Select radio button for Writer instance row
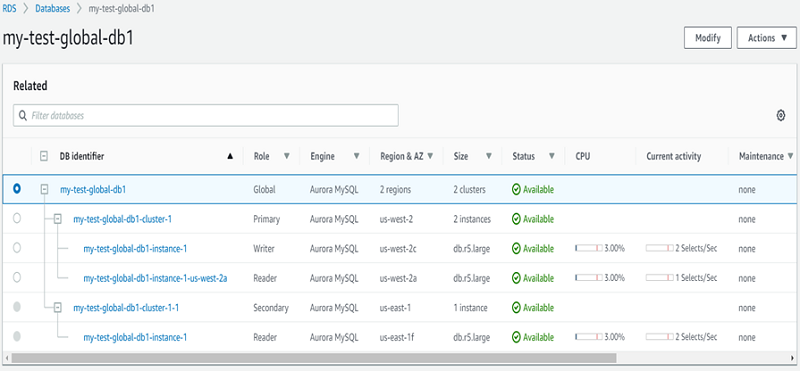 coord(17,248)
